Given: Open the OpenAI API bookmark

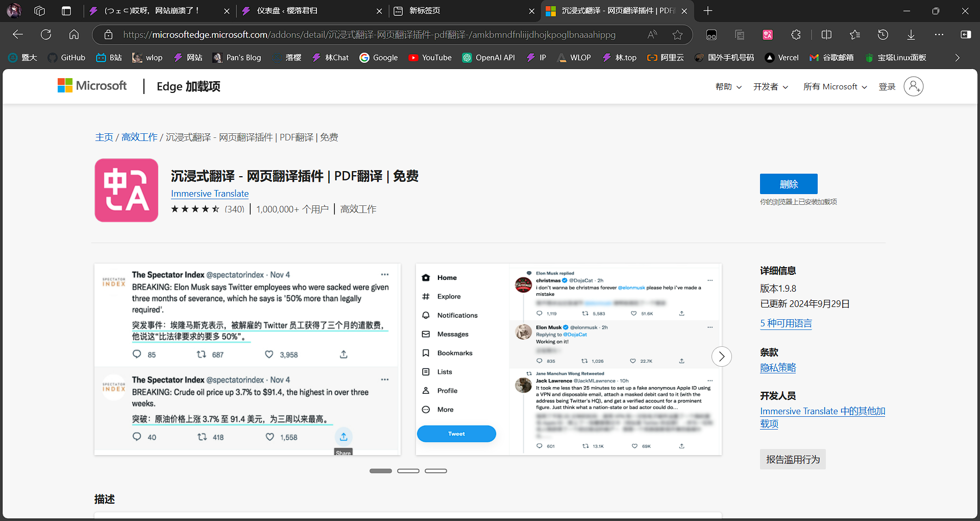Looking at the screenshot, I should (488, 58).
